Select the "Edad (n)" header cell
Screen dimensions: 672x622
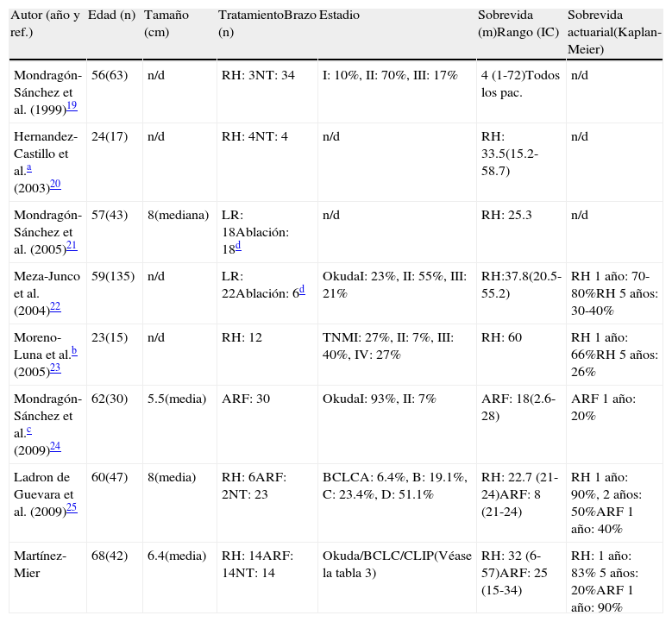[x=112, y=16]
